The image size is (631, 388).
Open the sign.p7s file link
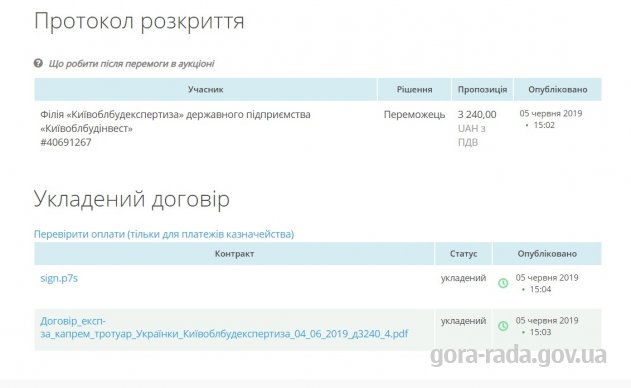click(x=59, y=278)
